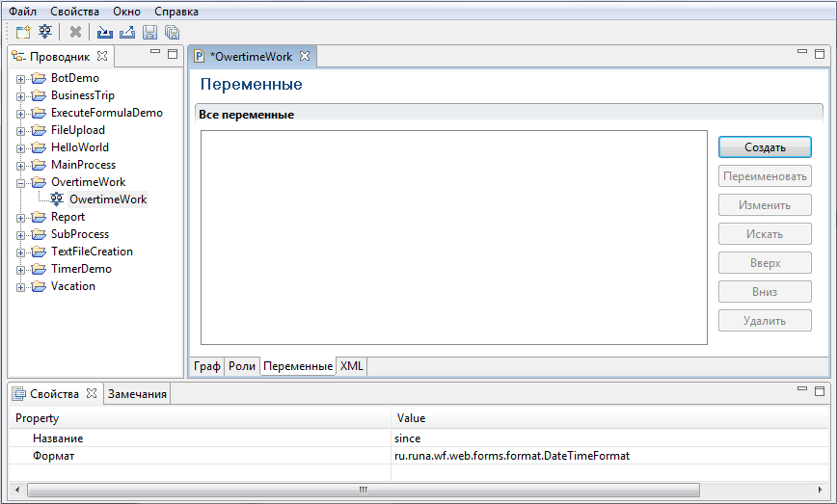Click the Vacation folder icon
The width and height of the screenshot is (837, 504).
click(x=39, y=286)
